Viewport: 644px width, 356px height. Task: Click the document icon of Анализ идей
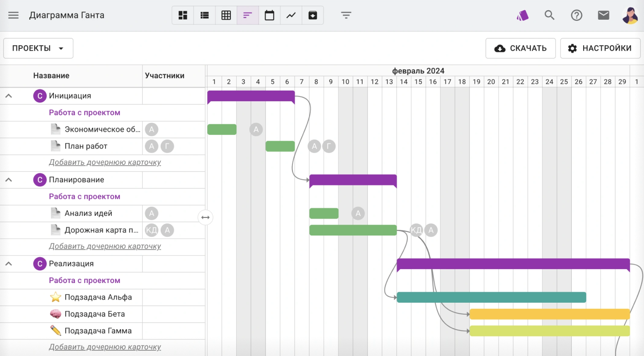click(55, 213)
